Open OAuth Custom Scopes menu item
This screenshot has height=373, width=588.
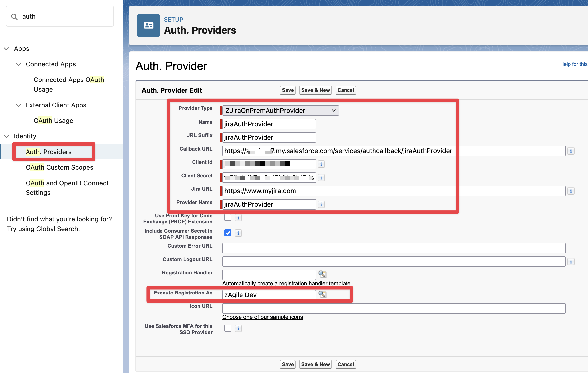click(x=59, y=167)
